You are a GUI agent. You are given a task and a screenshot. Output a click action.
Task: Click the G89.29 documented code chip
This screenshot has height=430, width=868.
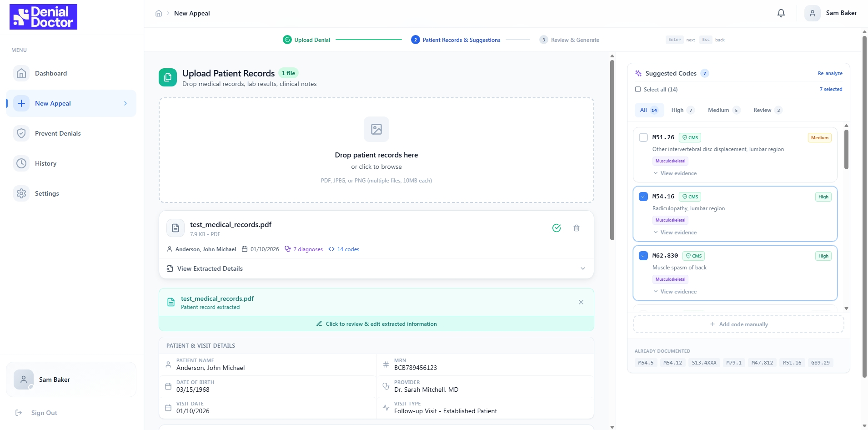(x=820, y=363)
